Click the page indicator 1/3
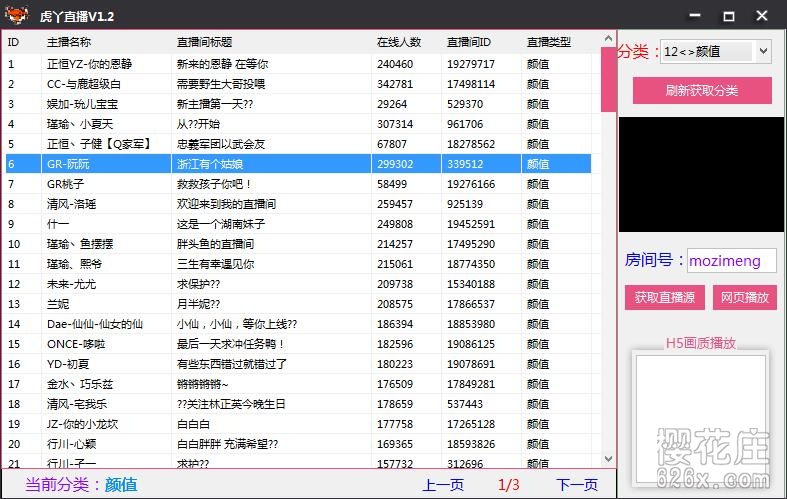This screenshot has height=499, width=787. pyautogui.click(x=508, y=485)
